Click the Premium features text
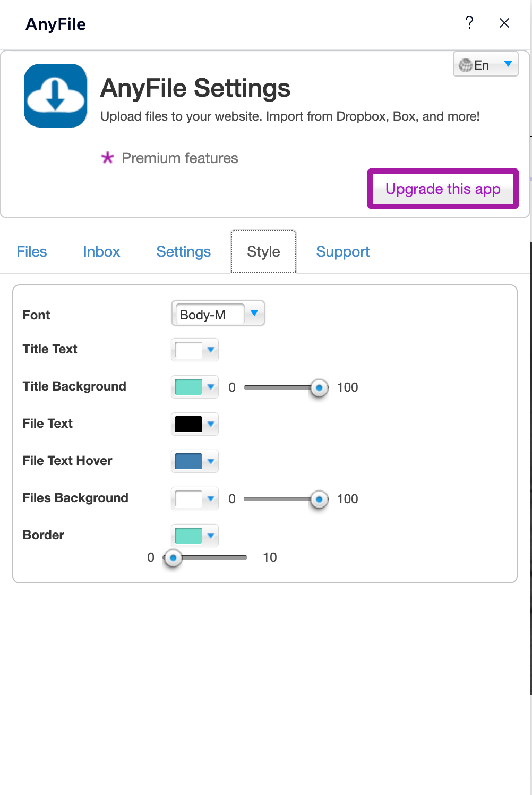Screen dimensions: 532x795 click(180, 158)
